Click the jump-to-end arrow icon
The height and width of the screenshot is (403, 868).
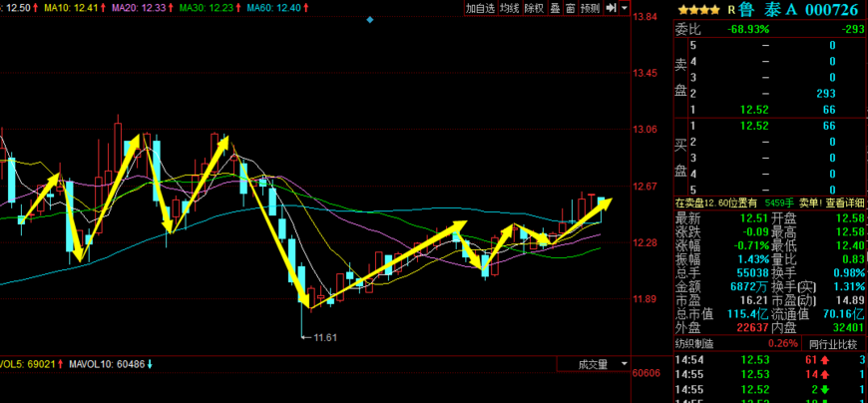tap(612, 8)
